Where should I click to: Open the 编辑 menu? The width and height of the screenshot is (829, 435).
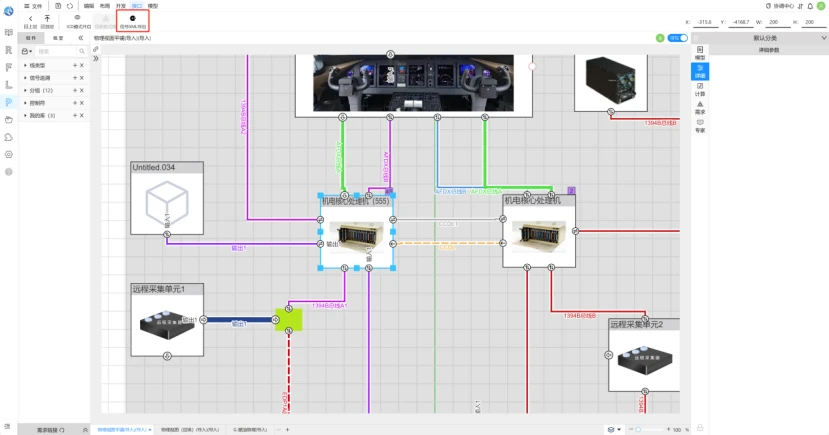(89, 6)
